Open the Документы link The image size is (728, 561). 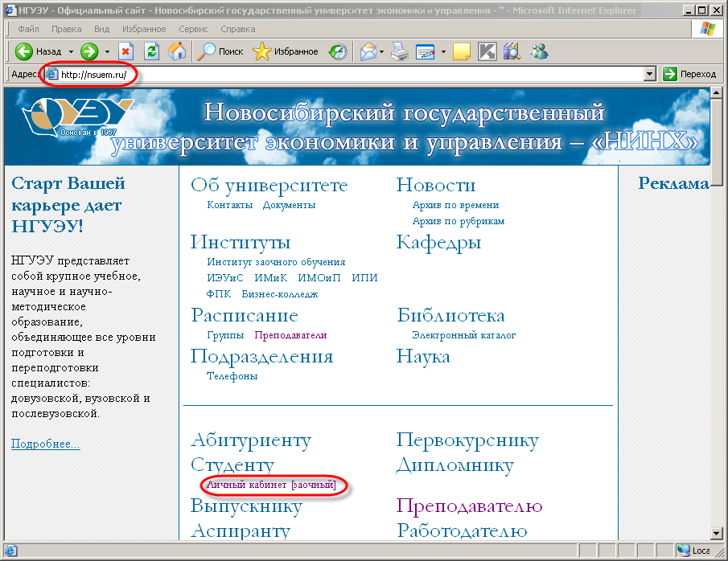pyautogui.click(x=290, y=205)
